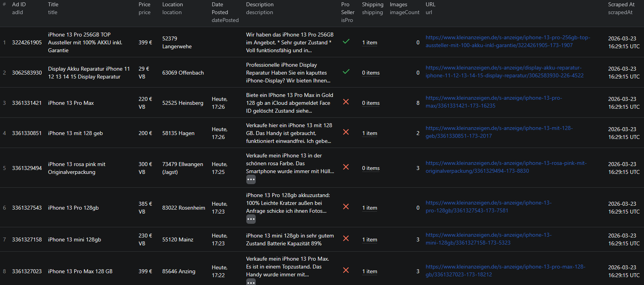644x285 pixels.
Task: Open the iPhone 13 mini 128gb URL
Action: click(x=488, y=239)
